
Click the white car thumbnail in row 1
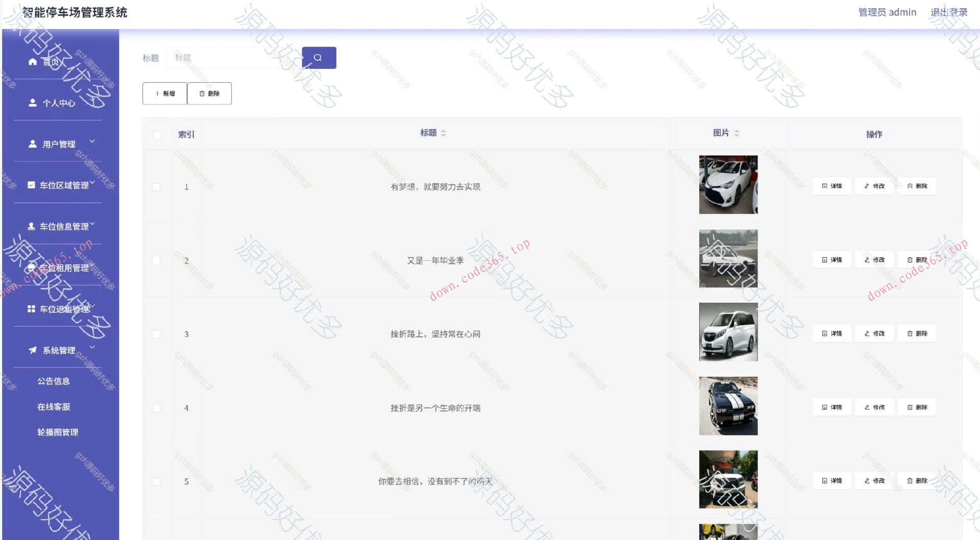[728, 185]
